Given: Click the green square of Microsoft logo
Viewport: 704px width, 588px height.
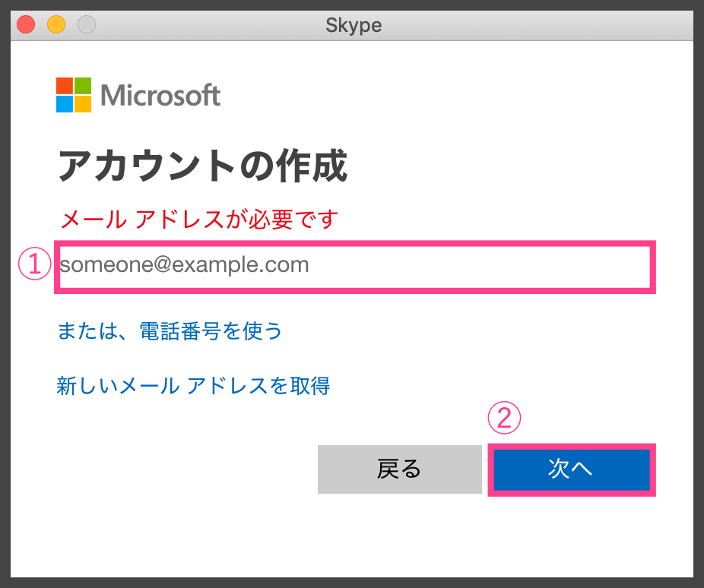Looking at the screenshot, I should pyautogui.click(x=83, y=86).
